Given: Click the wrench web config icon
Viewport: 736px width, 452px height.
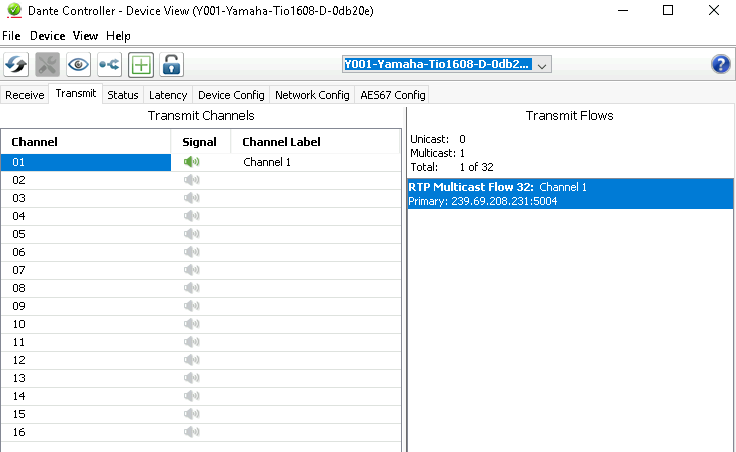Looking at the screenshot, I should [47, 64].
